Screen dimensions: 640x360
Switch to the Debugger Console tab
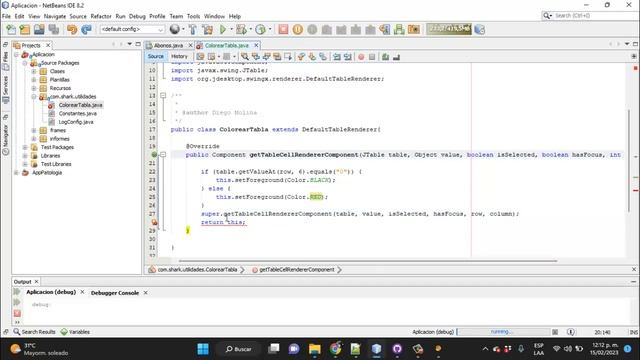[x=115, y=293]
